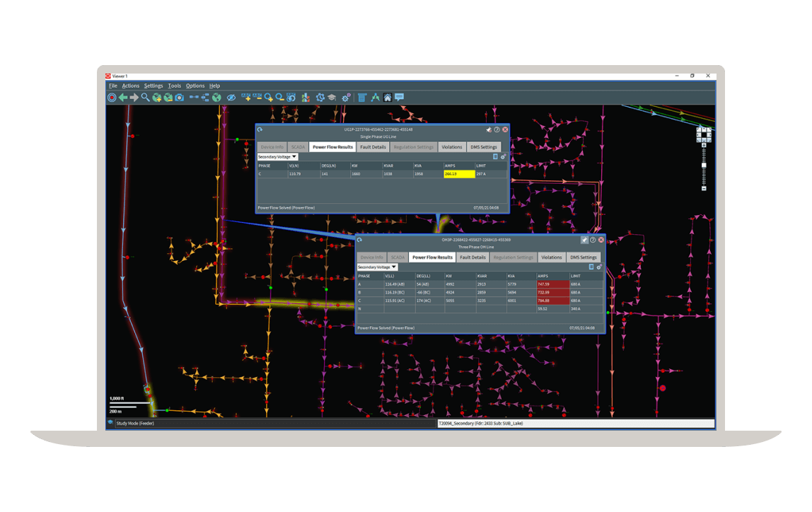
Task: Click refresh arrow icon on OH Line popup
Action: (359, 240)
